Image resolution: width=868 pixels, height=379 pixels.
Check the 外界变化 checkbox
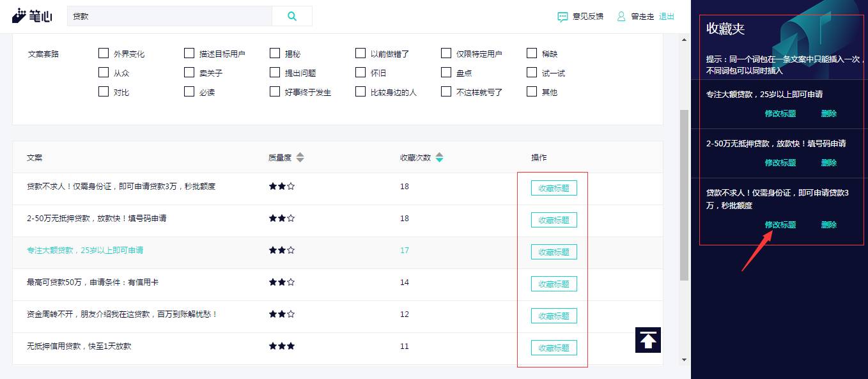click(104, 53)
